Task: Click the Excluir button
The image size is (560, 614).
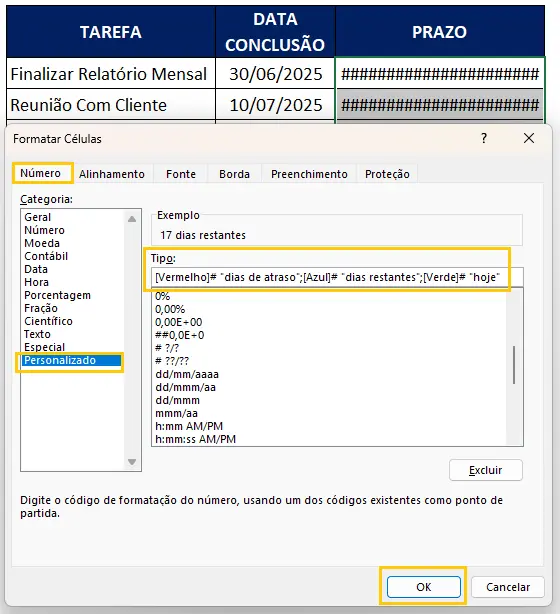Action: tap(486, 470)
